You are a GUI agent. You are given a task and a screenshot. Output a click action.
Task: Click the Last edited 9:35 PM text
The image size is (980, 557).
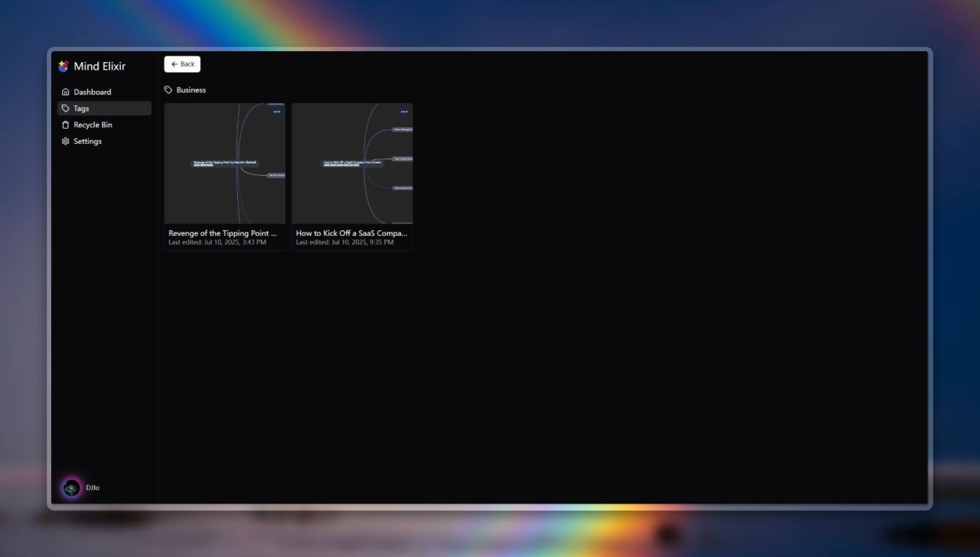tap(345, 242)
